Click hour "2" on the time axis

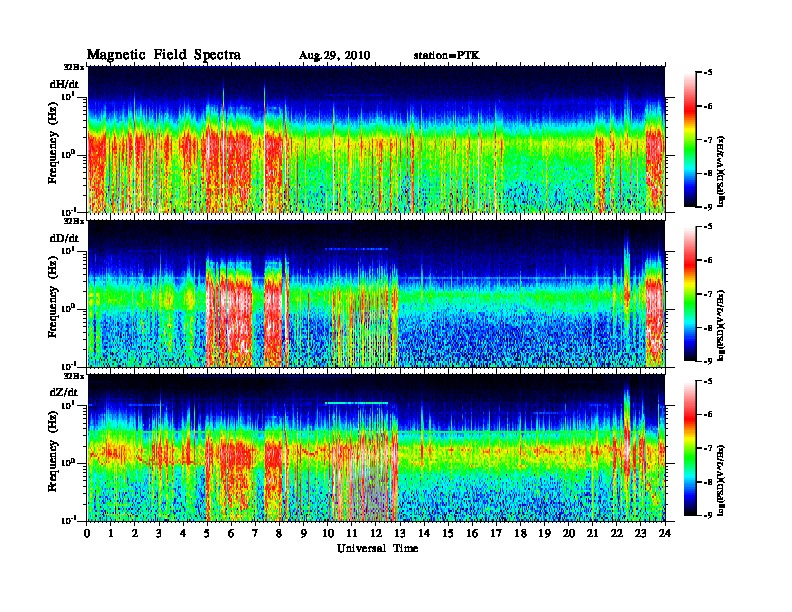(x=135, y=533)
